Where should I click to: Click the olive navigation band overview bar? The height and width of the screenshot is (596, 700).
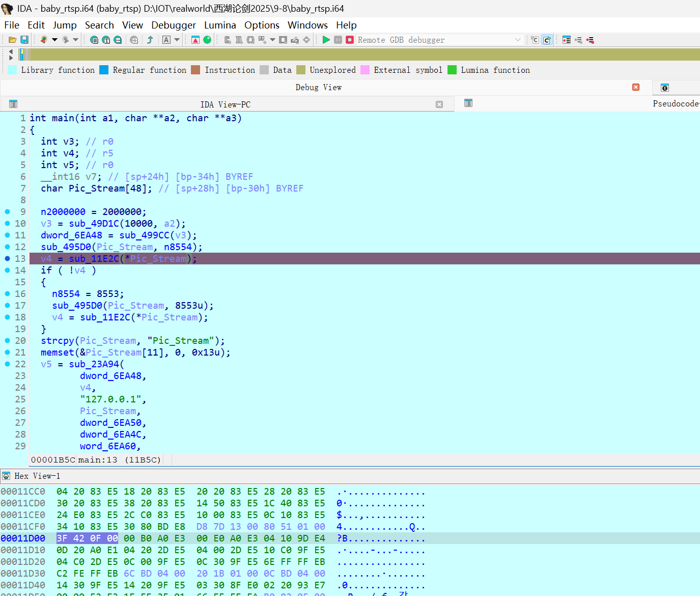tap(356, 55)
